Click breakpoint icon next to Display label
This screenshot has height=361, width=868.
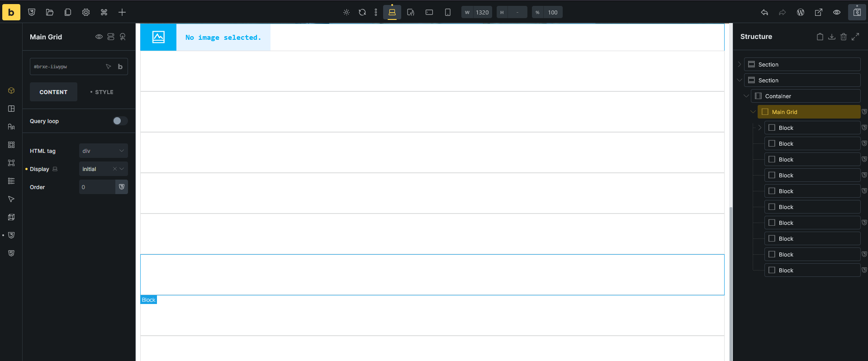tap(55, 169)
